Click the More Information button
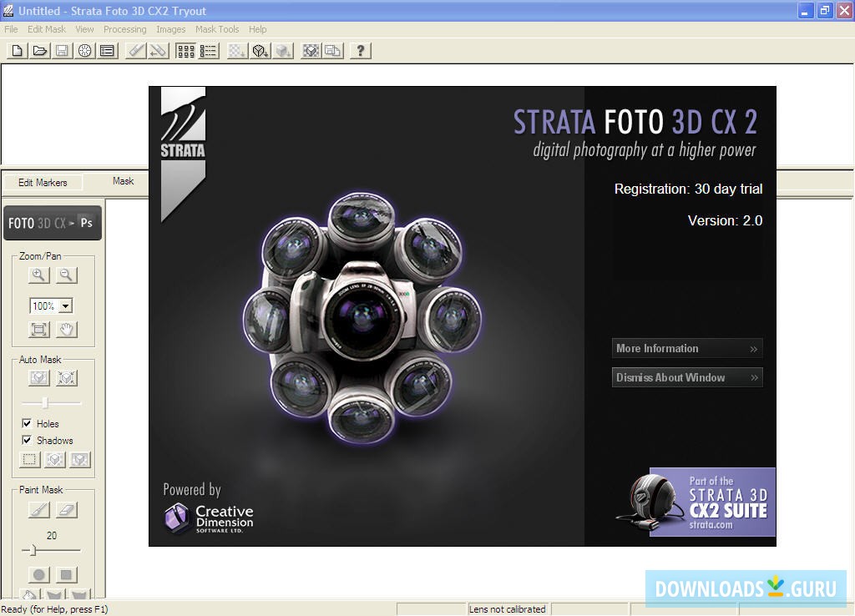855x616 pixels. (687, 348)
